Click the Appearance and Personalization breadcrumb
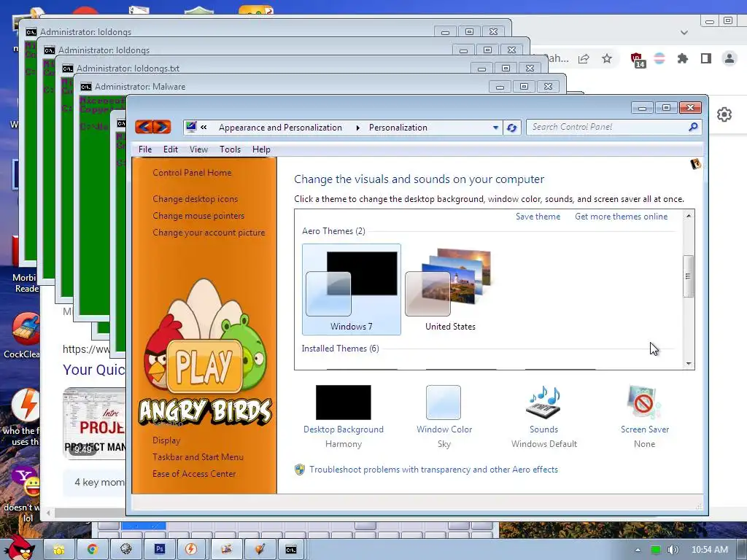This screenshot has width=747, height=560. 281,128
